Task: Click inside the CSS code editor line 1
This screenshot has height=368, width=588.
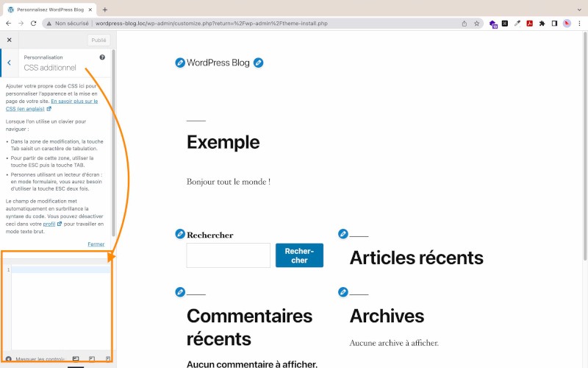Action: pos(59,270)
